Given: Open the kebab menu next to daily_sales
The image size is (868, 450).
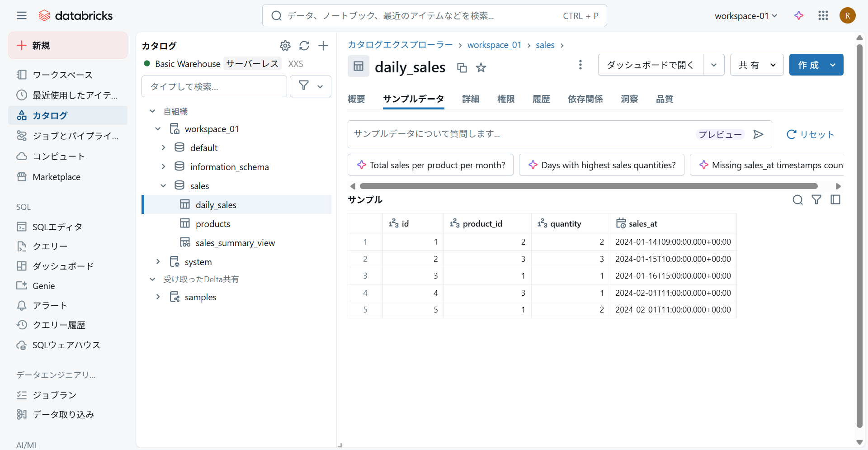Looking at the screenshot, I should [580, 65].
